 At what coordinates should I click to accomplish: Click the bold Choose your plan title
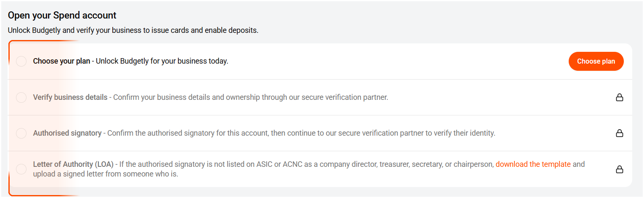(x=61, y=61)
